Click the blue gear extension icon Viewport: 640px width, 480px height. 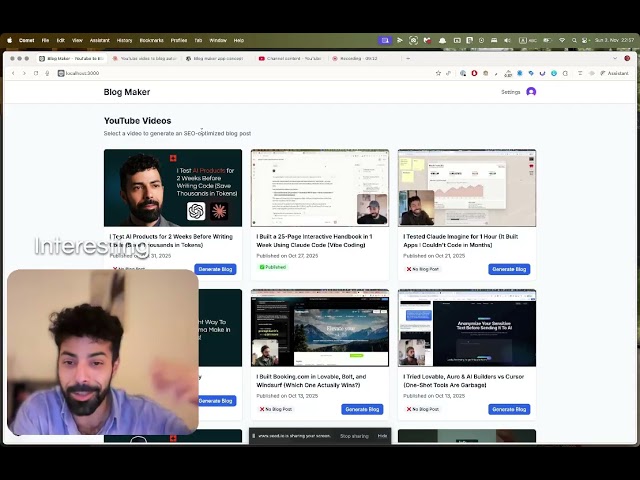(520, 73)
